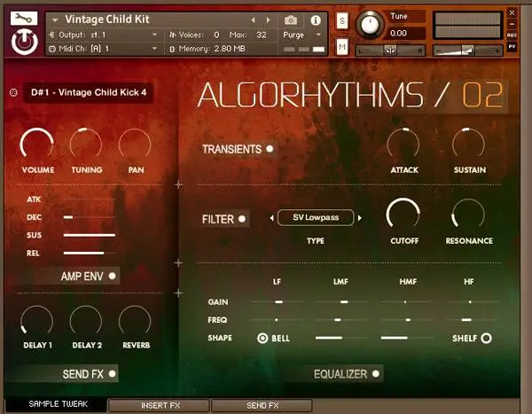Click the transient ATTACK knob
The height and width of the screenshot is (414, 532).
(403, 145)
